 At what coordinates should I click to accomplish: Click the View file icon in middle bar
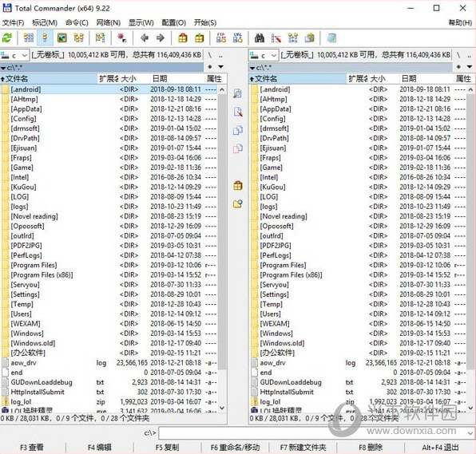click(x=238, y=93)
